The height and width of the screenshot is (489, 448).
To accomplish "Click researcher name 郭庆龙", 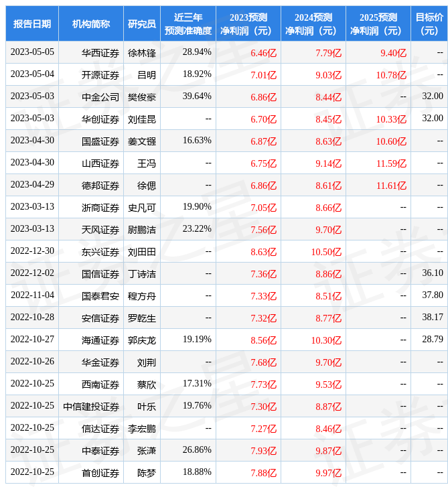I will coord(142,340).
